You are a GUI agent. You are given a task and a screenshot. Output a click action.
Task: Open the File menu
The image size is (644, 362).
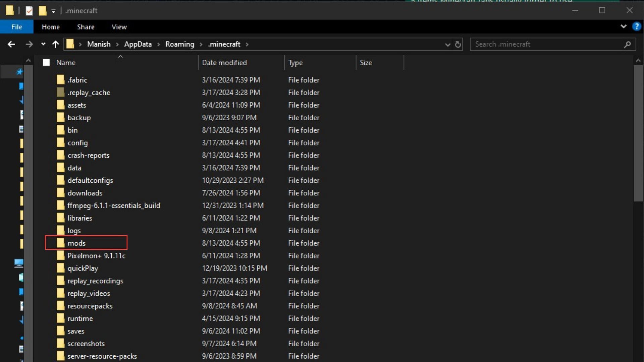click(x=17, y=27)
